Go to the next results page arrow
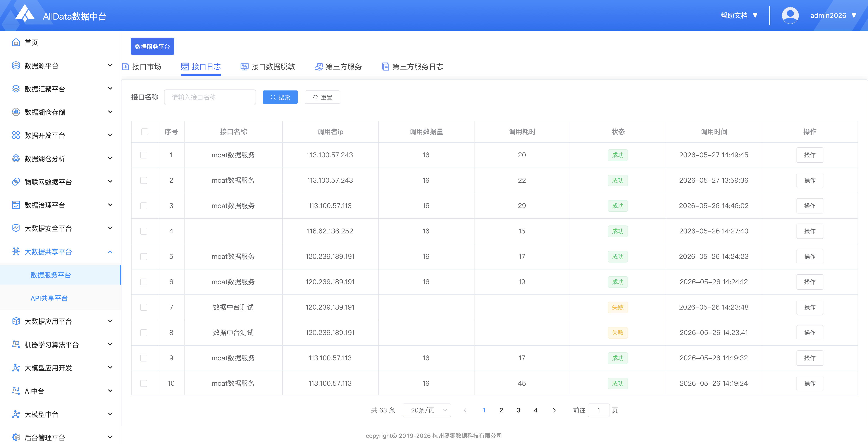The height and width of the screenshot is (444, 868). tap(554, 410)
